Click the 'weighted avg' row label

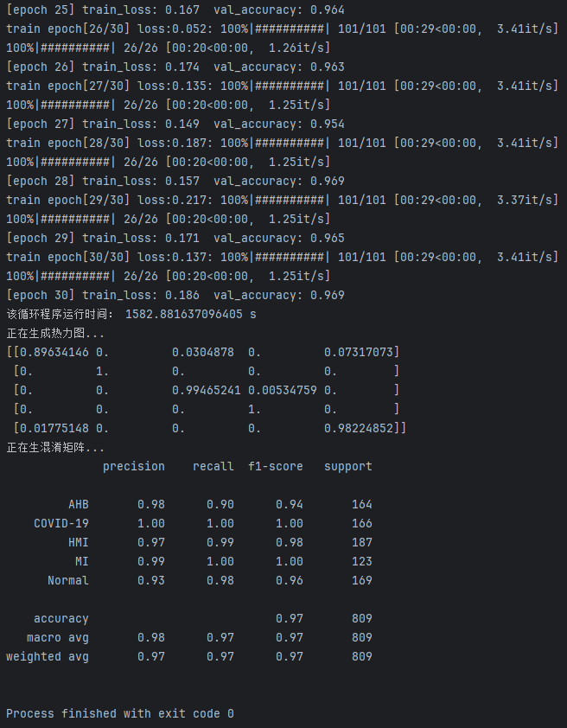pos(47,656)
